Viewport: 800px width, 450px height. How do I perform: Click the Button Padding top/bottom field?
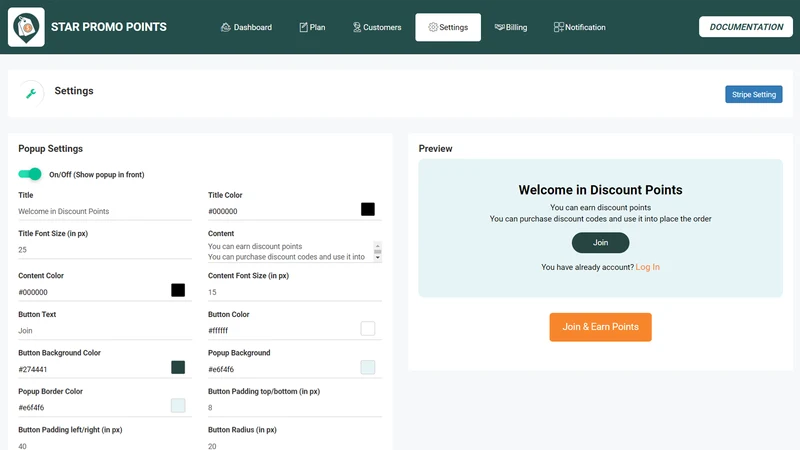294,408
